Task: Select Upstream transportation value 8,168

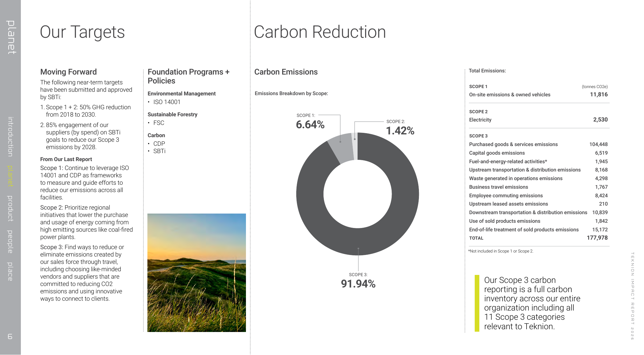Action: pyautogui.click(x=601, y=170)
